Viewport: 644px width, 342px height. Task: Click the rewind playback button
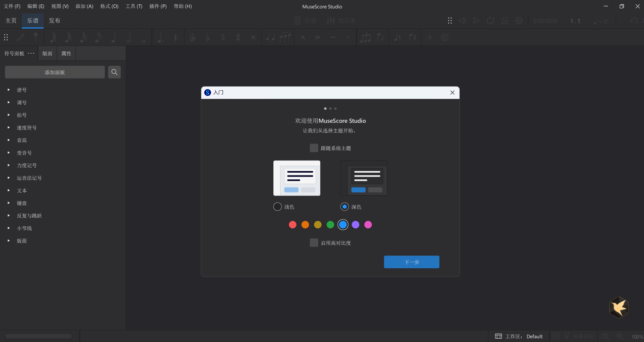[x=462, y=21]
